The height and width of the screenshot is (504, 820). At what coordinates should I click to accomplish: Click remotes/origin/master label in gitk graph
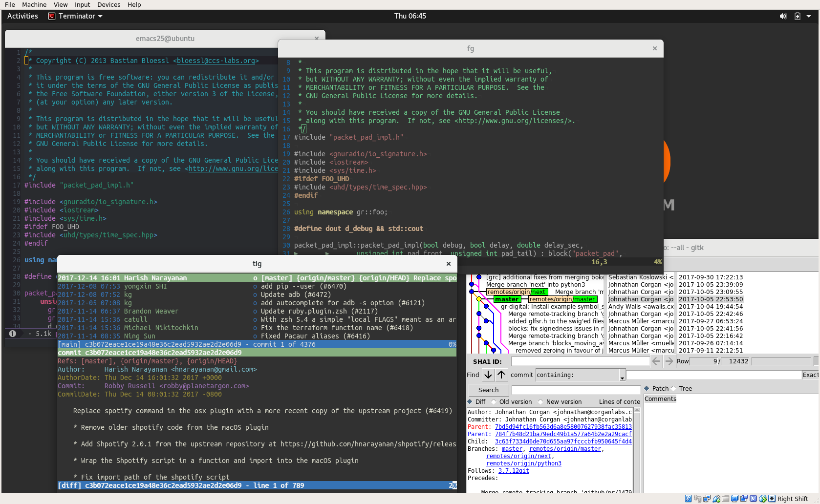562,299
